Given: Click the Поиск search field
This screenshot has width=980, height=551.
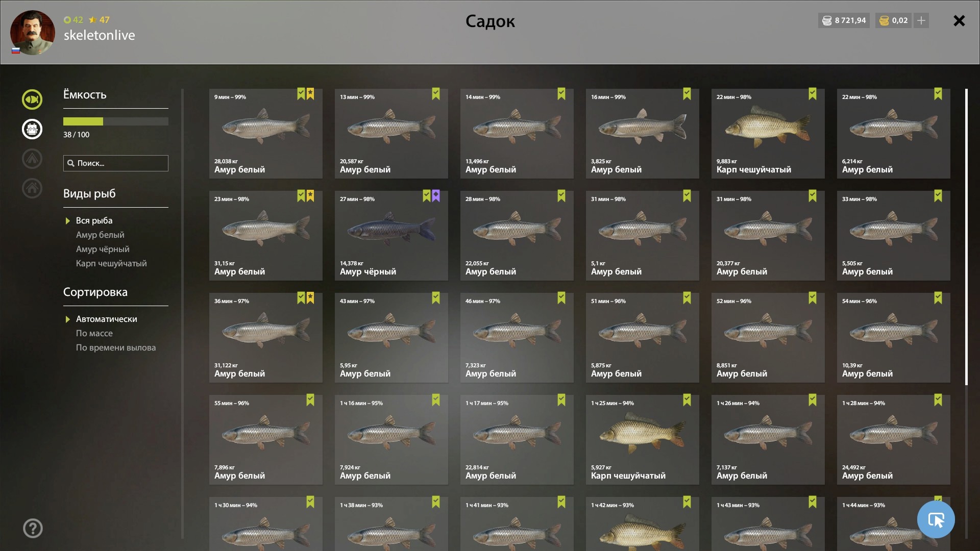Looking at the screenshot, I should (116, 163).
